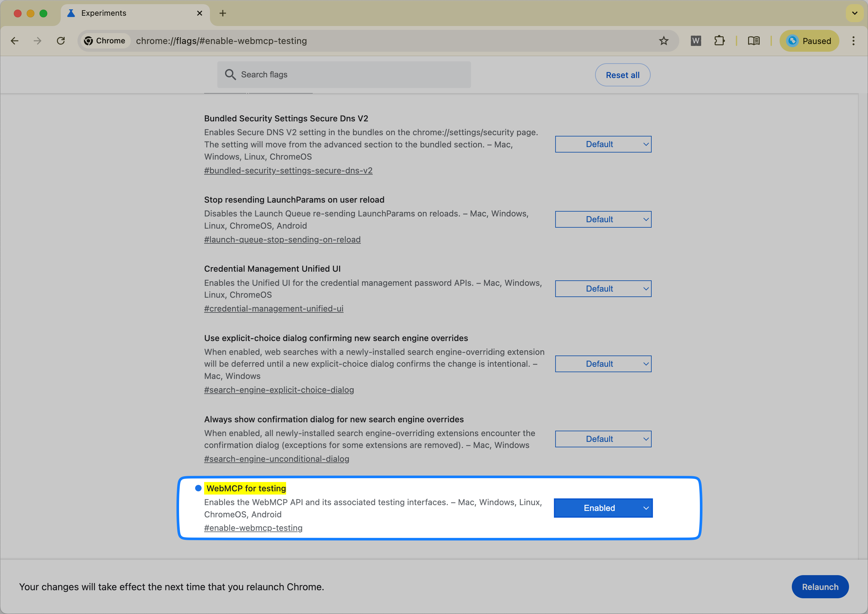
Task: Open the Enabled dropdown for WebMCP for testing
Action: click(603, 508)
